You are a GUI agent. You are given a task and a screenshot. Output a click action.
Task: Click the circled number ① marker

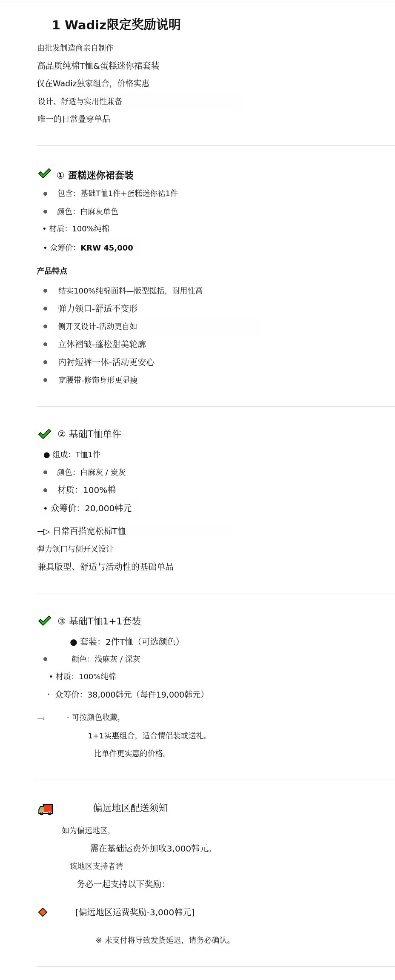[60, 175]
